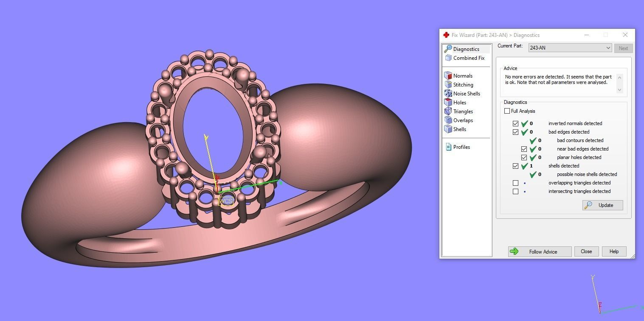Open the Profiles page

(461, 147)
